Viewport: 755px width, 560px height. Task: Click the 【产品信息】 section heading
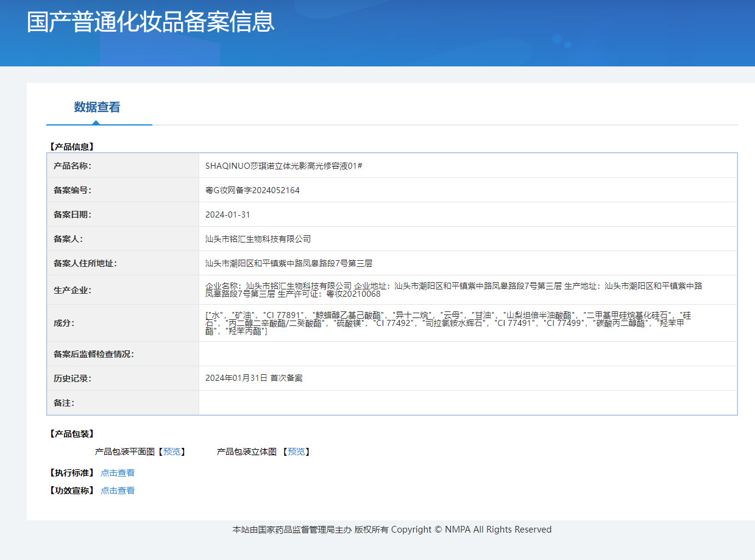pyautogui.click(x=71, y=146)
